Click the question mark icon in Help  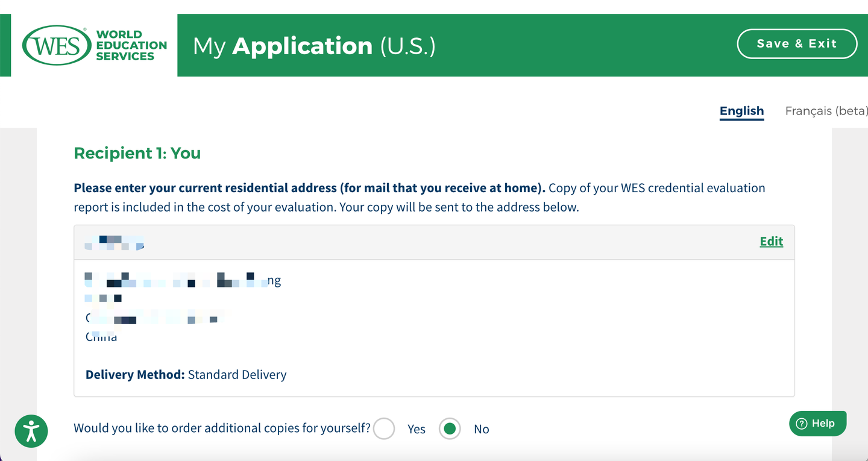[x=802, y=424]
